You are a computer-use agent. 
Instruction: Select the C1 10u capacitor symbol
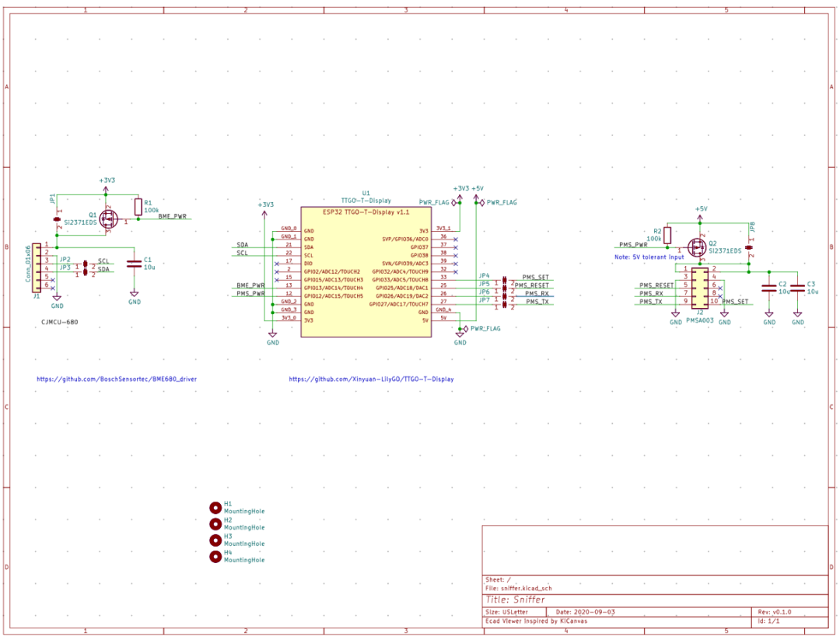134,264
